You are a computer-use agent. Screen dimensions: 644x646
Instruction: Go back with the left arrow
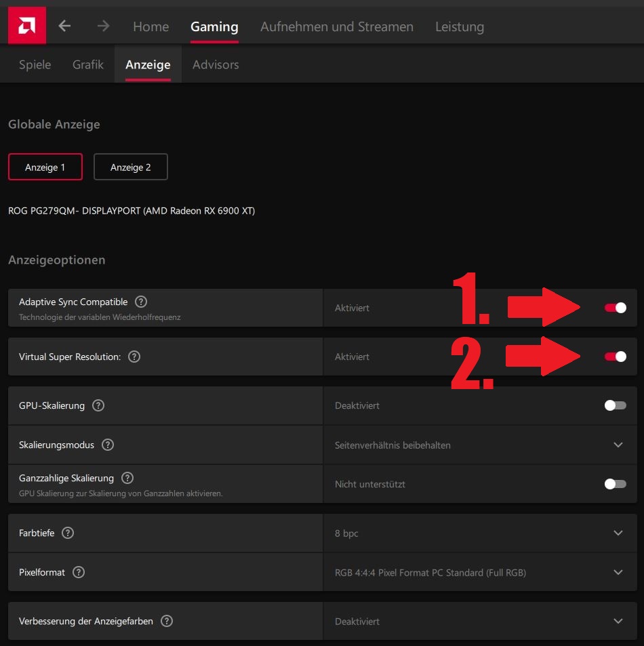coord(64,26)
